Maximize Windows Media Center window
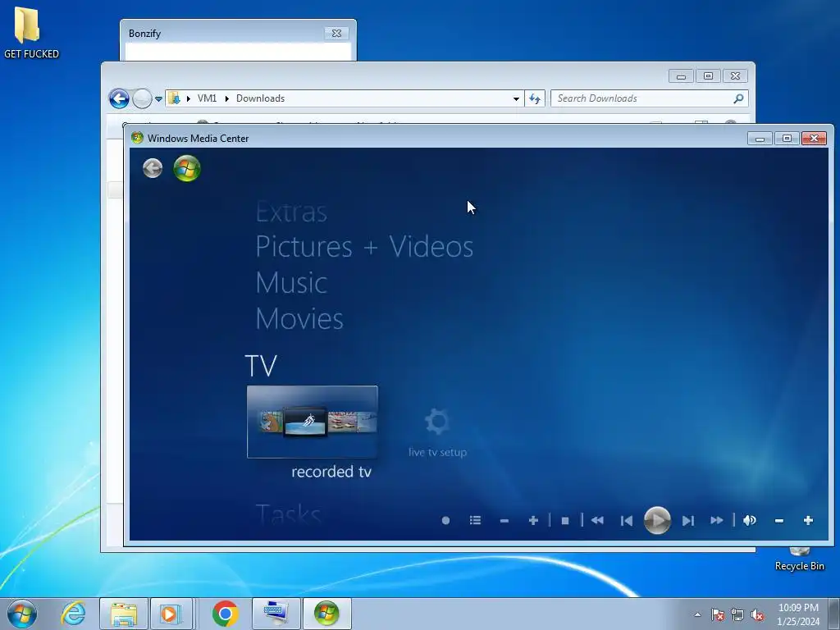This screenshot has width=840, height=630. point(787,138)
